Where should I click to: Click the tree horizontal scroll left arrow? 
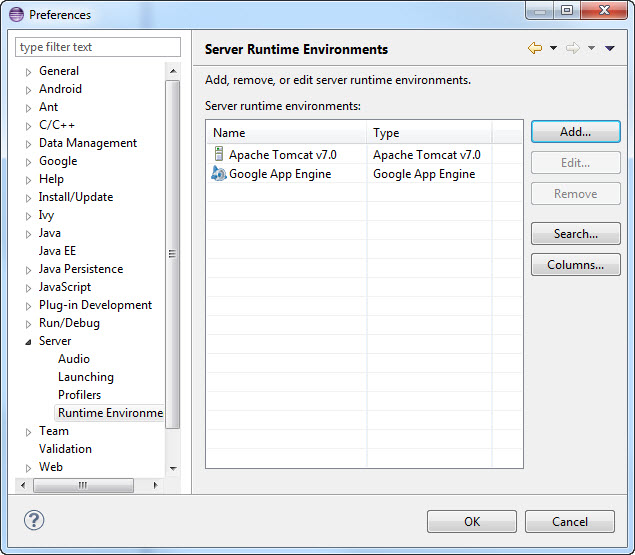coord(23,485)
